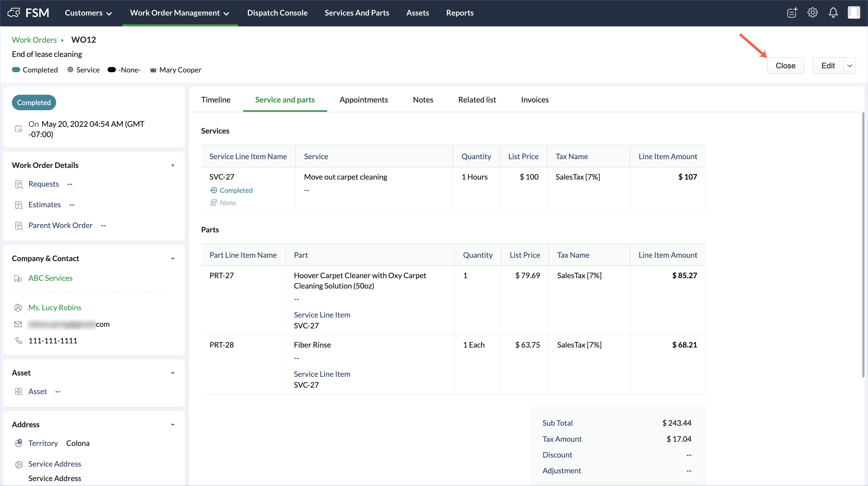Open the ABC Services company link
The image size is (868, 486).
pos(50,278)
